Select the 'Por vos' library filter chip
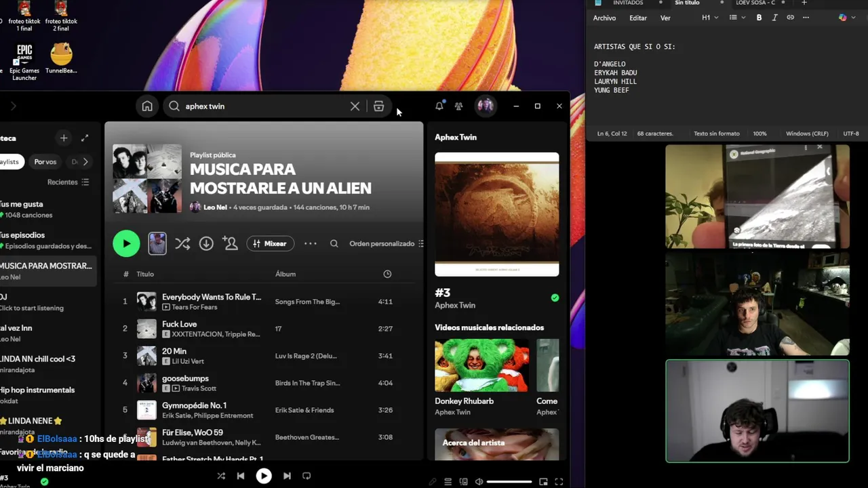 pyautogui.click(x=45, y=162)
